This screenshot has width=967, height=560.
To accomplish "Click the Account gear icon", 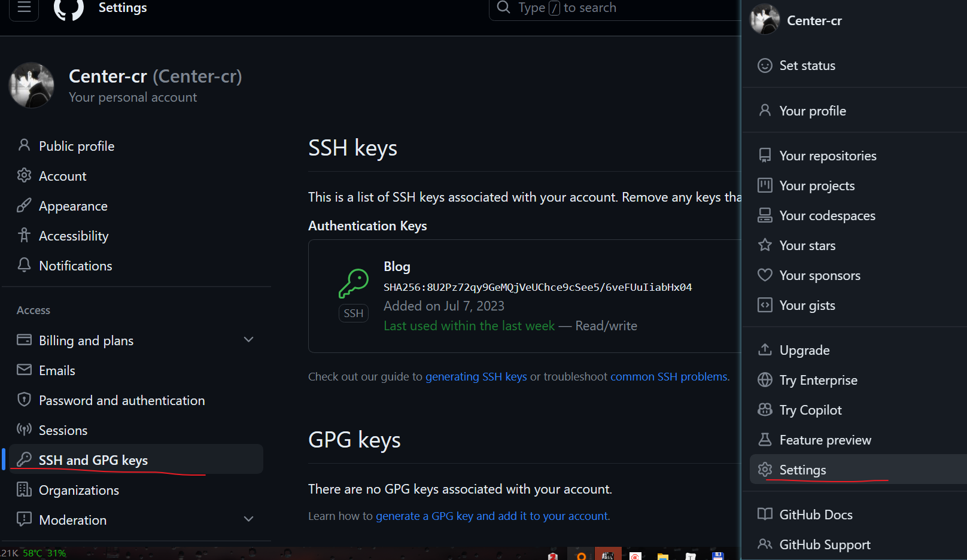I will pos(24,175).
